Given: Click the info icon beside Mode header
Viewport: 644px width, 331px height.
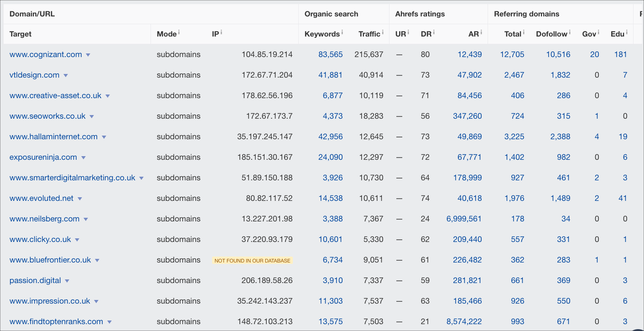Looking at the screenshot, I should pyautogui.click(x=179, y=32).
